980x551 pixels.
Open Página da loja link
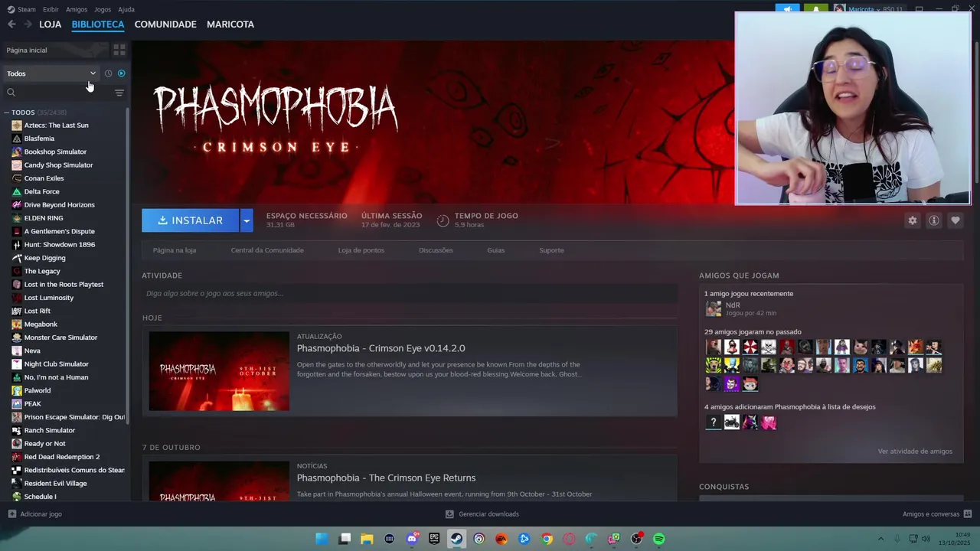point(175,250)
